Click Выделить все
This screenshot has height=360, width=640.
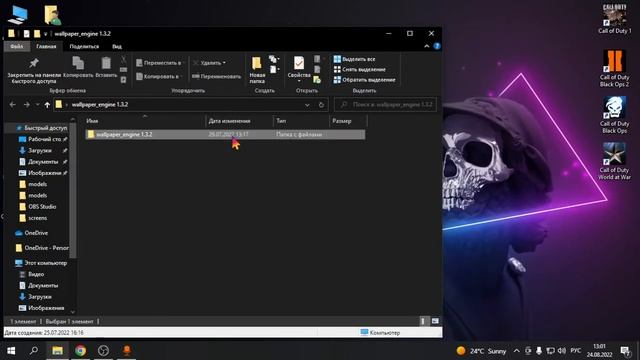(354, 59)
